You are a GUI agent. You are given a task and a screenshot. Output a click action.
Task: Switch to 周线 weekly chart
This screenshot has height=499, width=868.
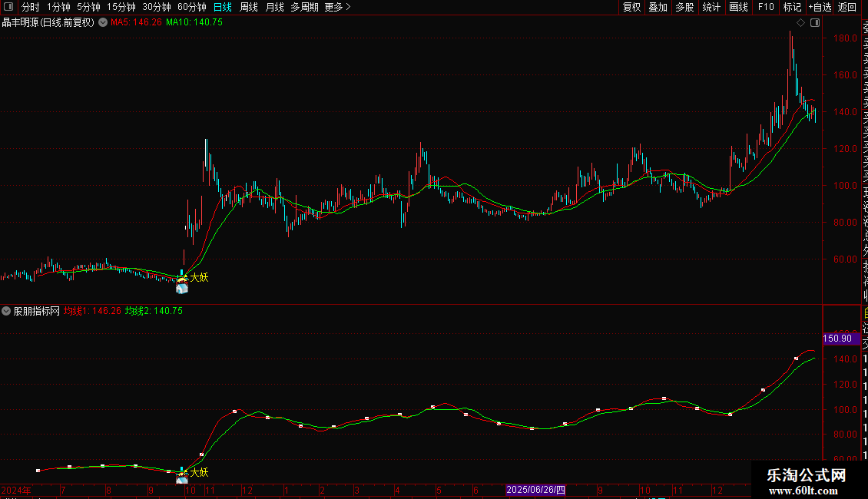pyautogui.click(x=249, y=7)
